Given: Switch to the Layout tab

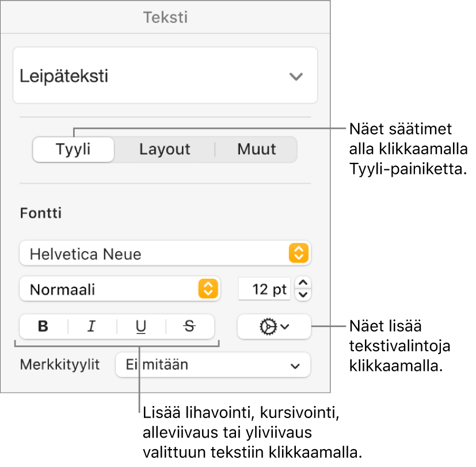Looking at the screenshot, I should (165, 149).
